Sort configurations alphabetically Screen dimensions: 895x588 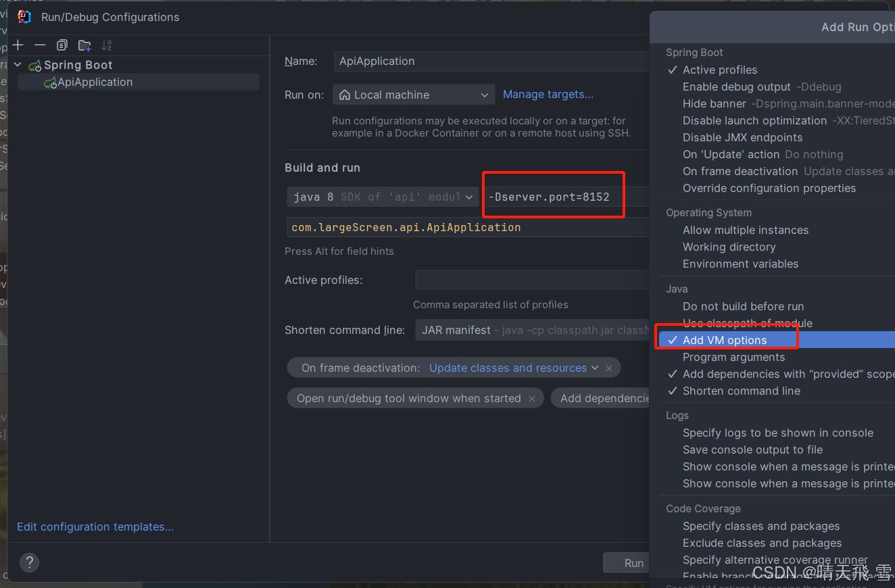pyautogui.click(x=106, y=45)
